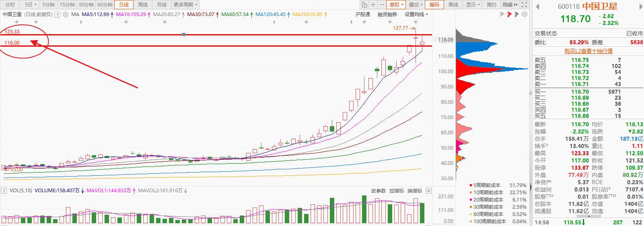Toggle the lock icon in the chart toolbar
644x226 pixels.
pyautogui.click(x=364, y=5)
